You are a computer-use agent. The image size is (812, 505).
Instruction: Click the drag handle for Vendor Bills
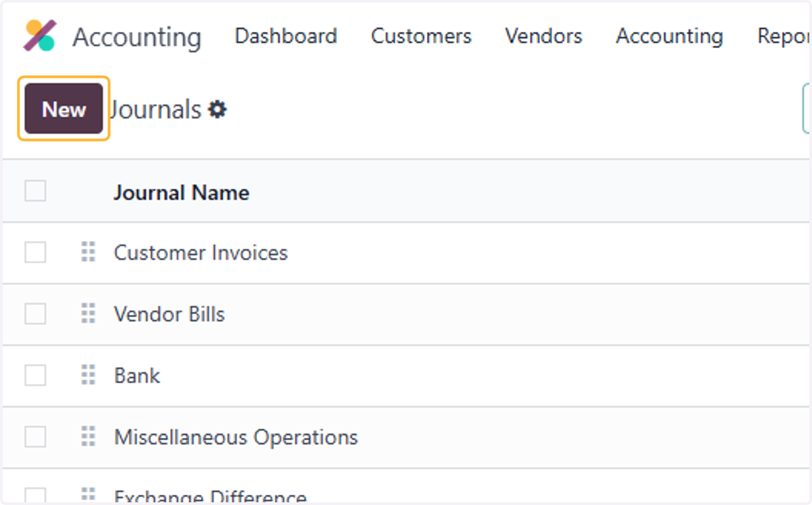pos(88,314)
